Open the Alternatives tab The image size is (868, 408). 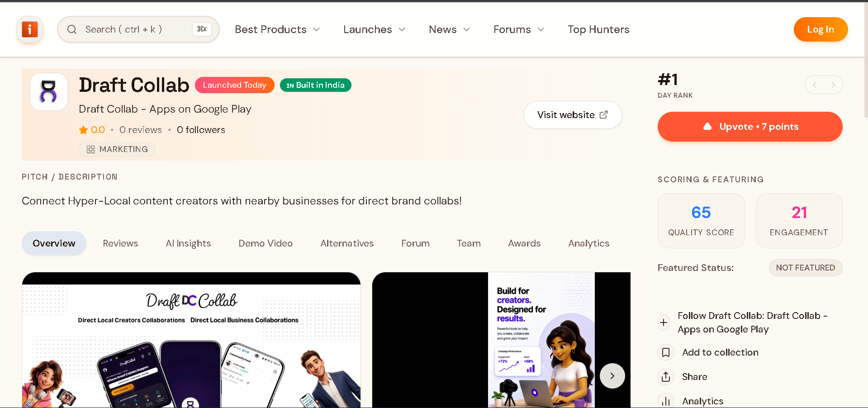tap(347, 243)
